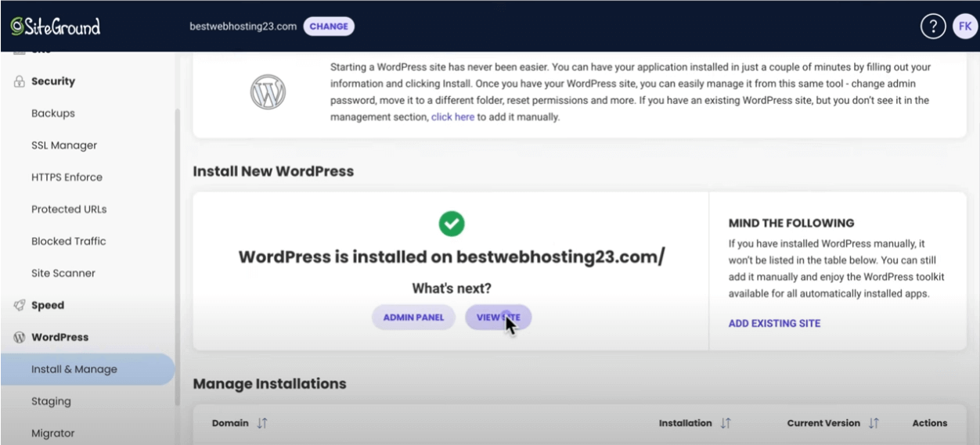This screenshot has width=980, height=445.
Task: Click the large WordPress logo in intro card
Action: point(268,92)
